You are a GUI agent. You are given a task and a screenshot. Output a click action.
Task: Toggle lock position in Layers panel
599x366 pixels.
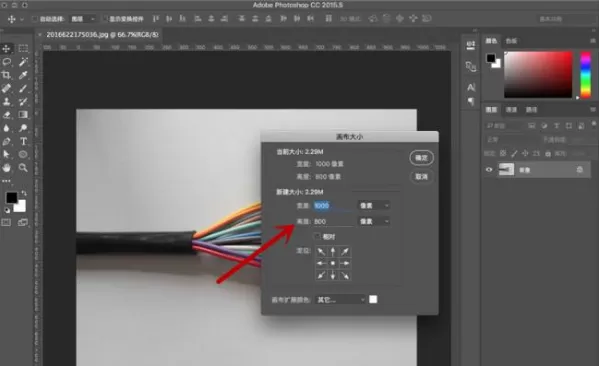(x=525, y=154)
